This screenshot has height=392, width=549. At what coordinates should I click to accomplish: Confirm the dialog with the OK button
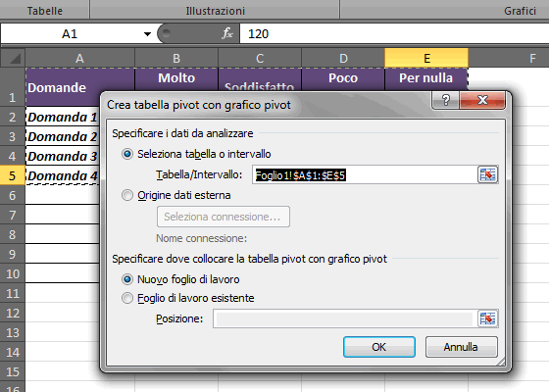coord(379,347)
